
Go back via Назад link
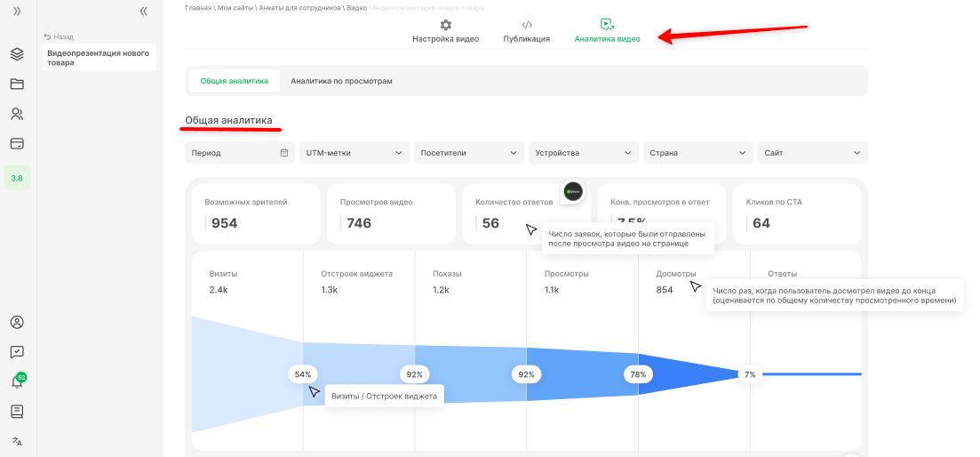tap(59, 36)
